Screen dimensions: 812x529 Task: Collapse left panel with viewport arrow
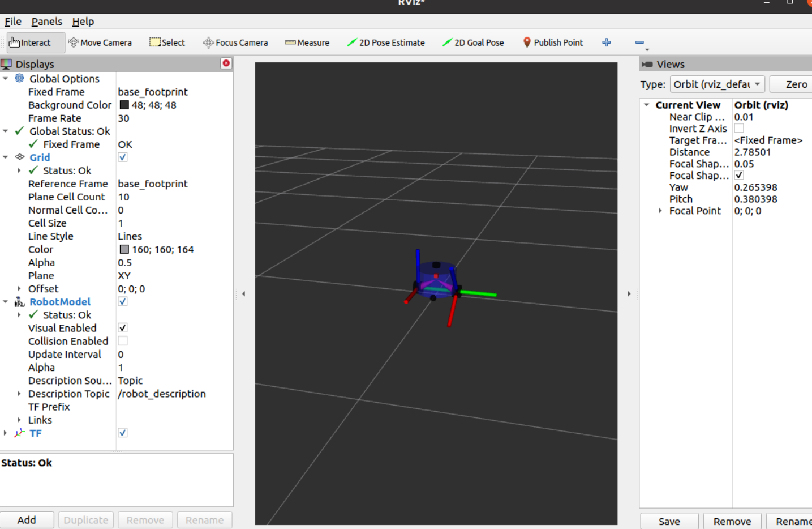(x=243, y=293)
